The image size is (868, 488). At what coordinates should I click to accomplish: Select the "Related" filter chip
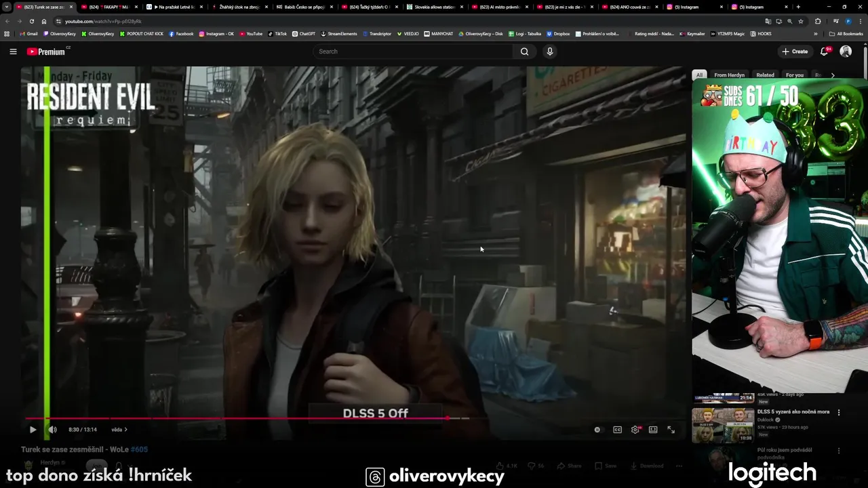coord(765,75)
